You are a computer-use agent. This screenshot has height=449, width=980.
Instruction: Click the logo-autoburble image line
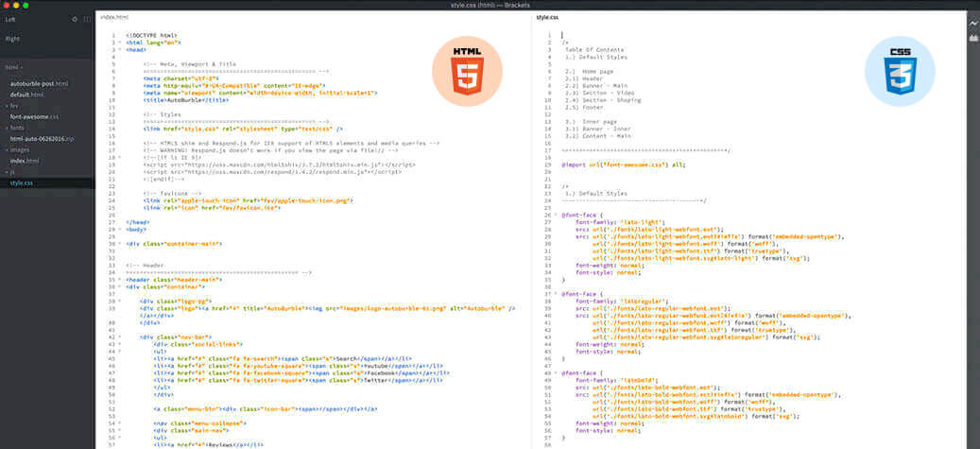pyautogui.click(x=328, y=308)
